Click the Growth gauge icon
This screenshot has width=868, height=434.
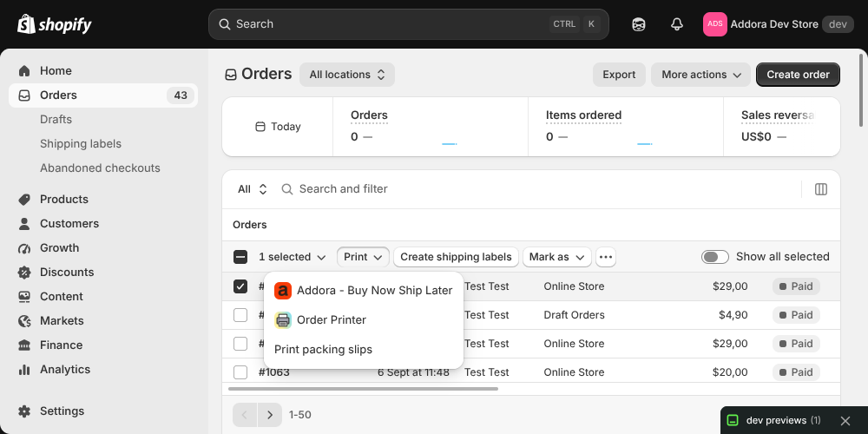[24, 248]
